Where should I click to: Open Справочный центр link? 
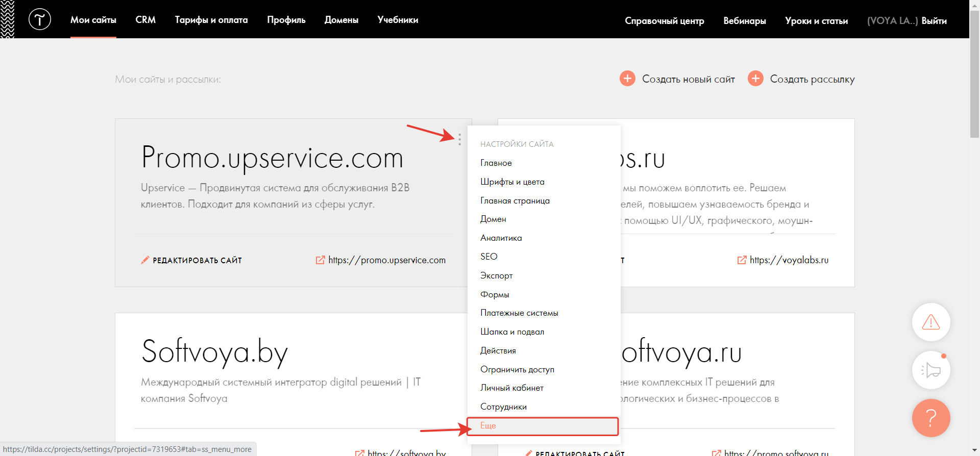pyautogui.click(x=665, y=21)
